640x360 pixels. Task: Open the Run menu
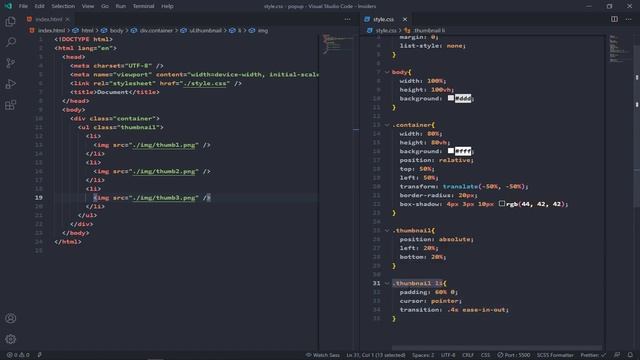[x=120, y=6]
